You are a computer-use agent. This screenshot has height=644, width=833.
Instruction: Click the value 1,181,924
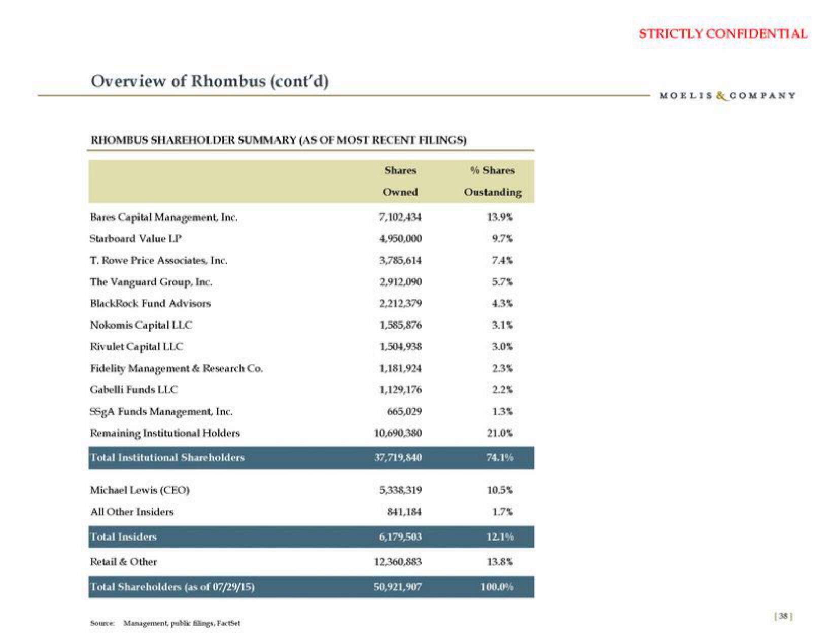click(400, 368)
